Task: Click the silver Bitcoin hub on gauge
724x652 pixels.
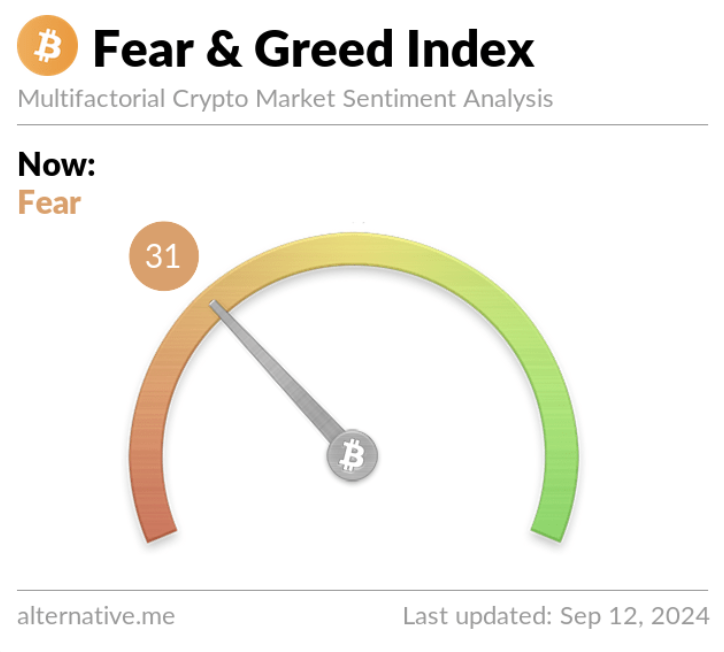Action: (x=352, y=455)
